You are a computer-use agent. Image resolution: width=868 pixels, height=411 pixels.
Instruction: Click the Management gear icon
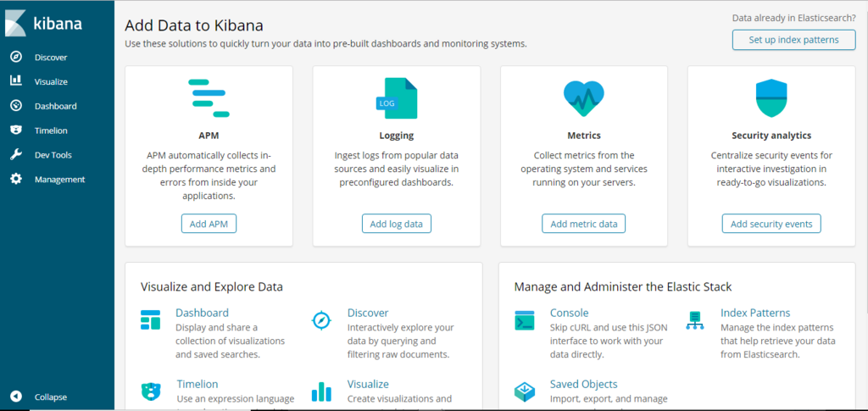pos(16,179)
